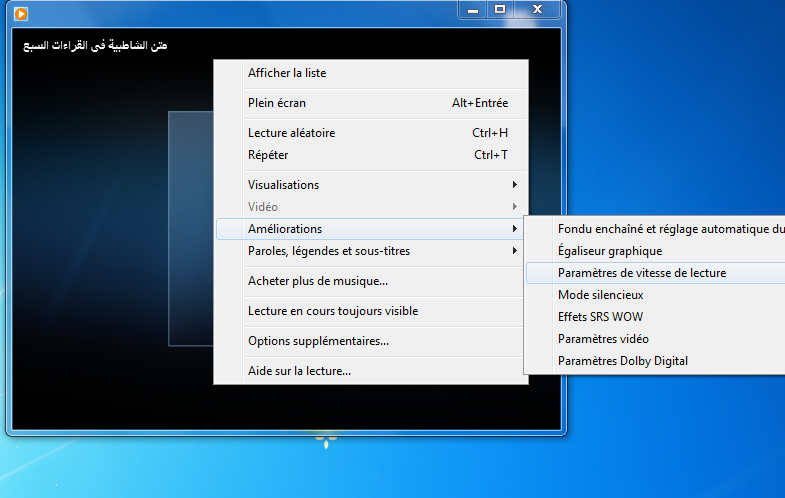Image resolution: width=785 pixels, height=498 pixels.
Task: Toggle Lecture en cours toujours visible
Action: click(x=371, y=311)
